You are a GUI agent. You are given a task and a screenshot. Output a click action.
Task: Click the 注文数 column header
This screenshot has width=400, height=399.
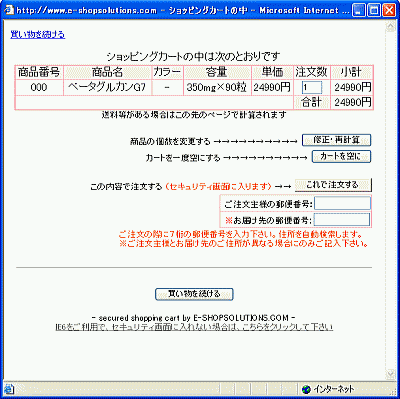coord(312,72)
